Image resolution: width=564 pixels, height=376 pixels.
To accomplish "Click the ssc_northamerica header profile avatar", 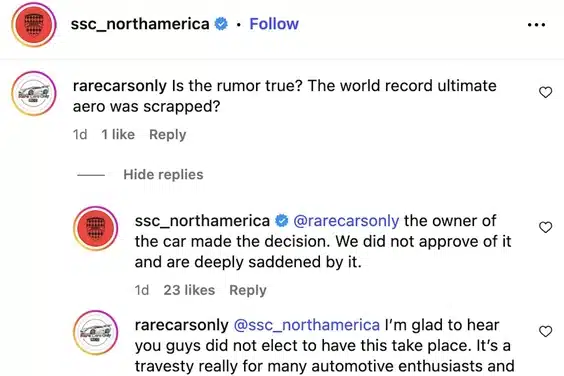I will pyautogui.click(x=34, y=24).
